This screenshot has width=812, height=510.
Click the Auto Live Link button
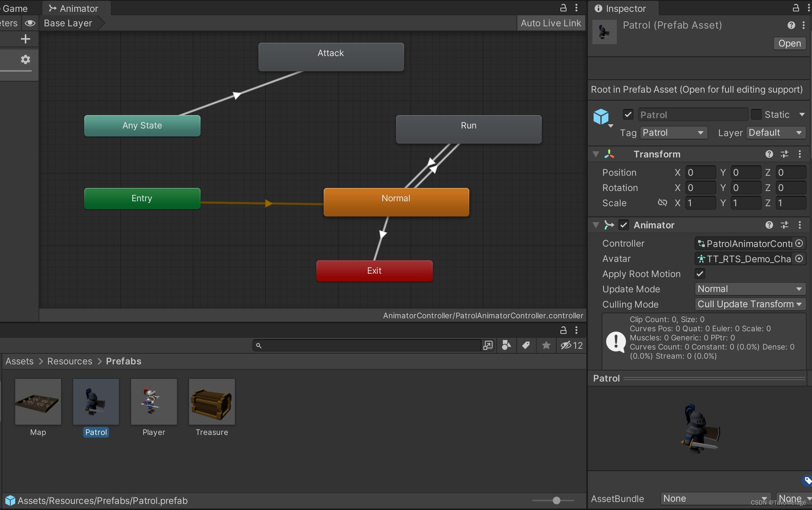click(550, 23)
